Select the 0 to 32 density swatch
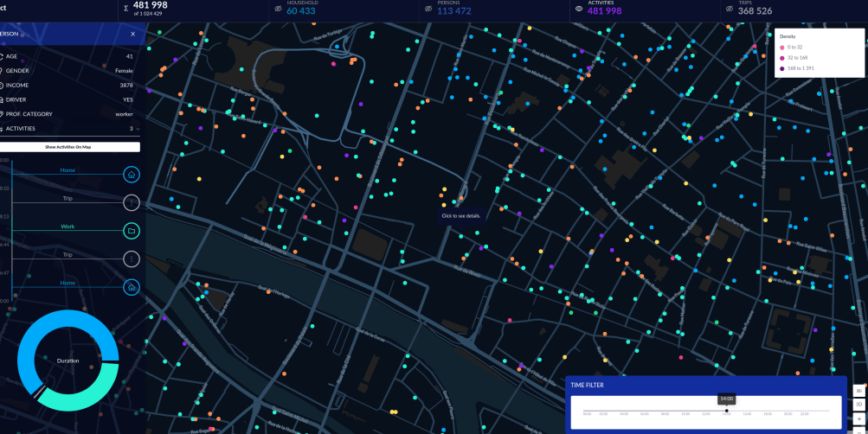This screenshot has width=868, height=434. click(782, 47)
